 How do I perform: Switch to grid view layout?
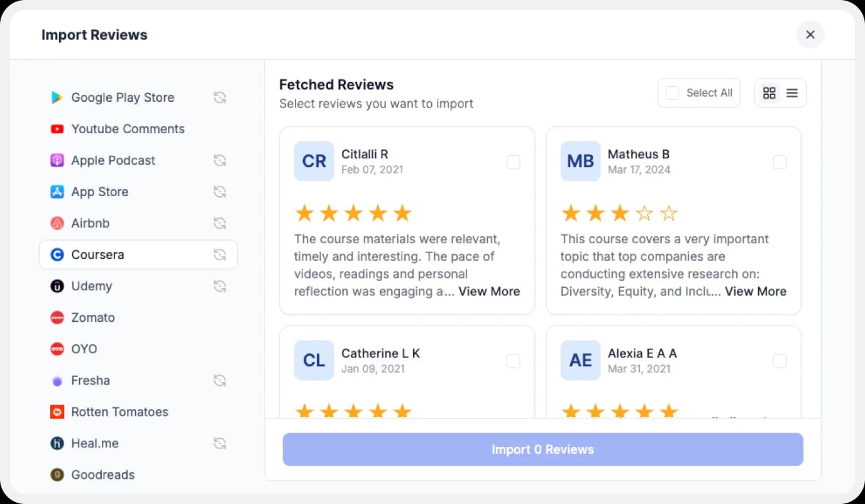(769, 92)
